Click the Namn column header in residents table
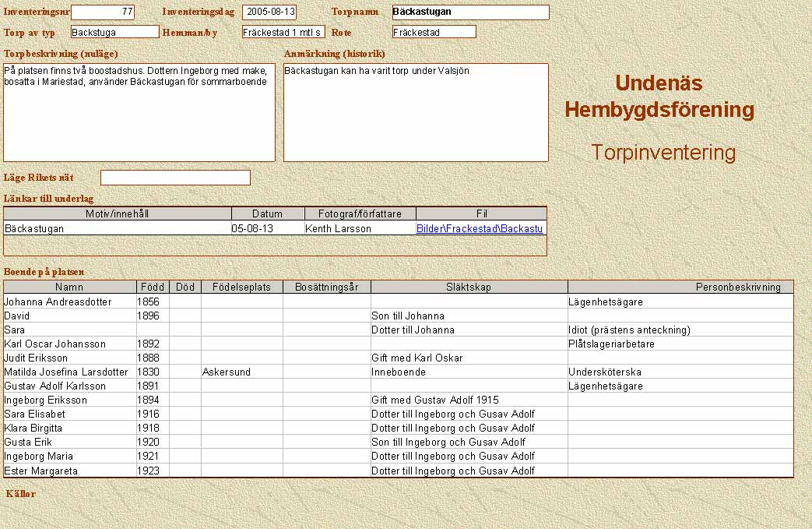This screenshot has height=529, width=812. 70,287
